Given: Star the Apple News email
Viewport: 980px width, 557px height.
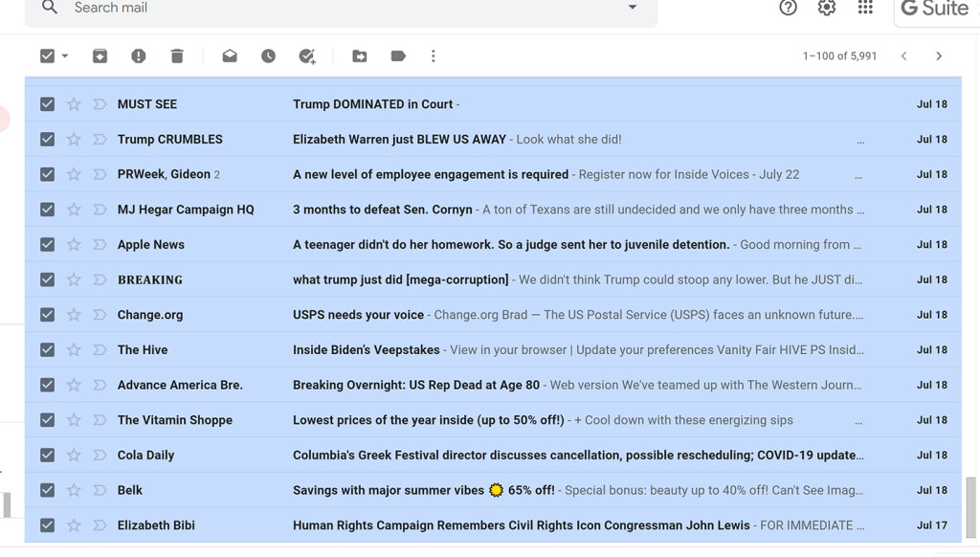Looking at the screenshot, I should click(74, 244).
